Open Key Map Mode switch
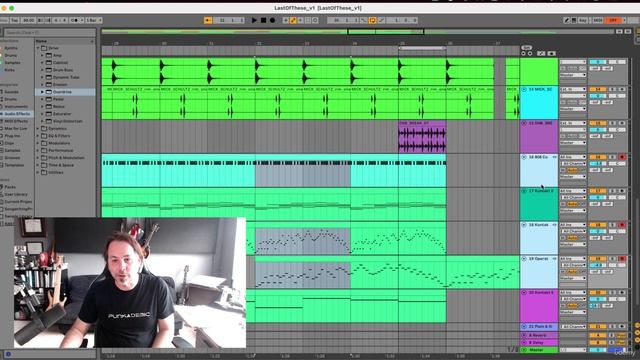 click(x=583, y=20)
